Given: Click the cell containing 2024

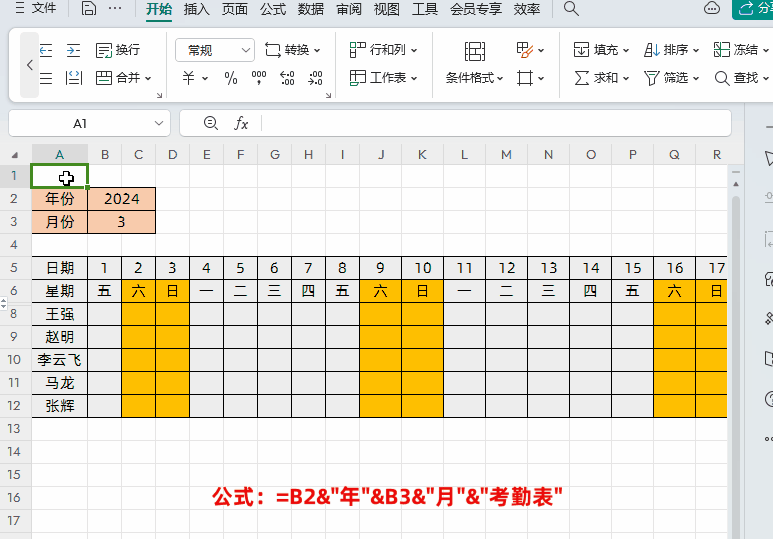Looking at the screenshot, I should tap(122, 199).
